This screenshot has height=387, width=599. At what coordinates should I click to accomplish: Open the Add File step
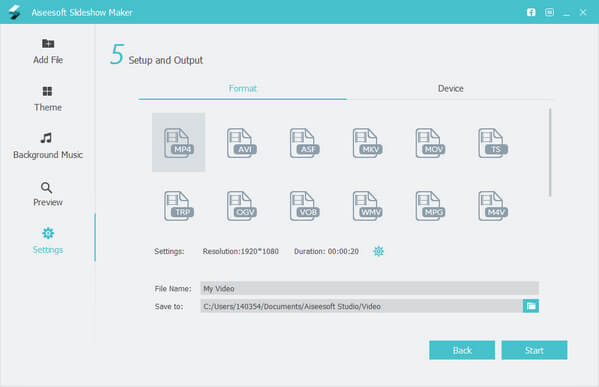coord(48,51)
